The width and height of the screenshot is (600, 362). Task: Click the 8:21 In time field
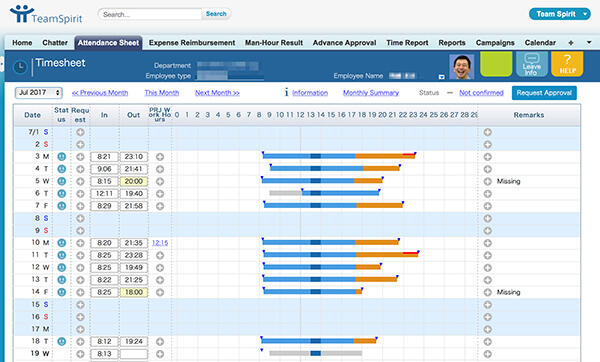tap(104, 157)
